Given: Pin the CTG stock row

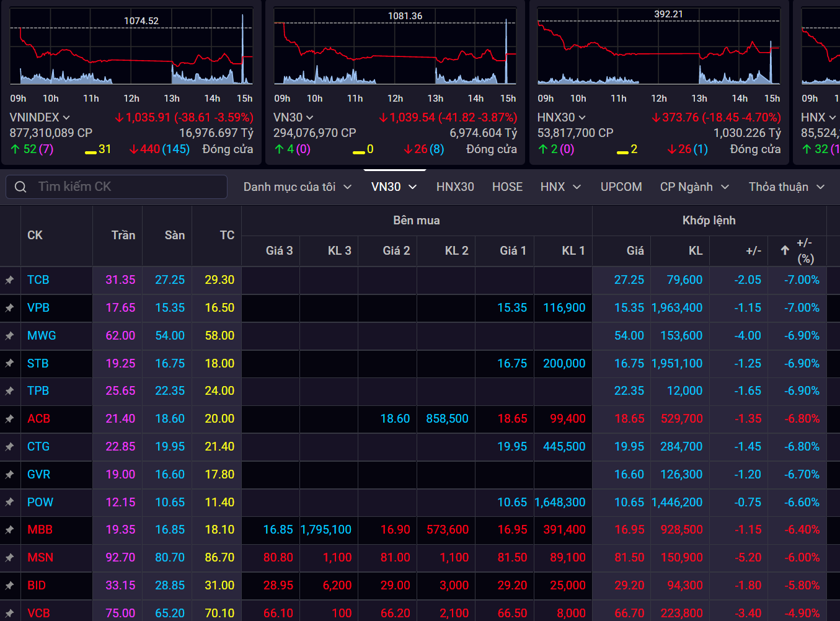Looking at the screenshot, I should (x=10, y=447).
